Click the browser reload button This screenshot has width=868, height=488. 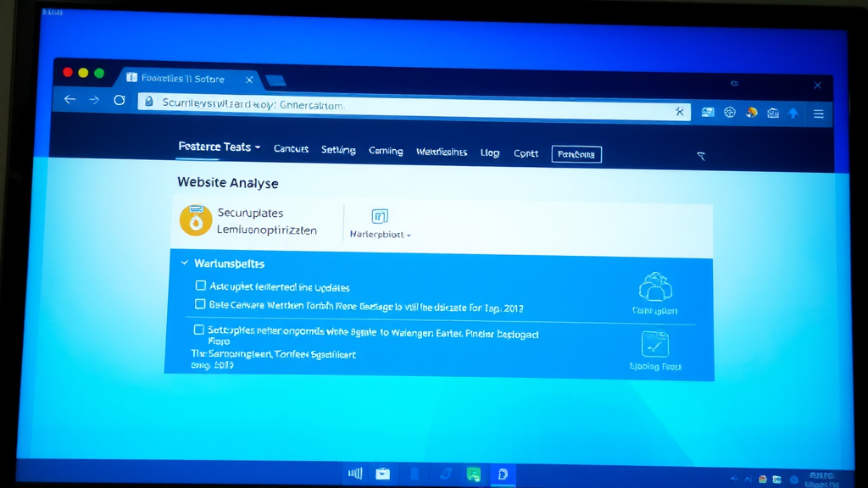120,101
